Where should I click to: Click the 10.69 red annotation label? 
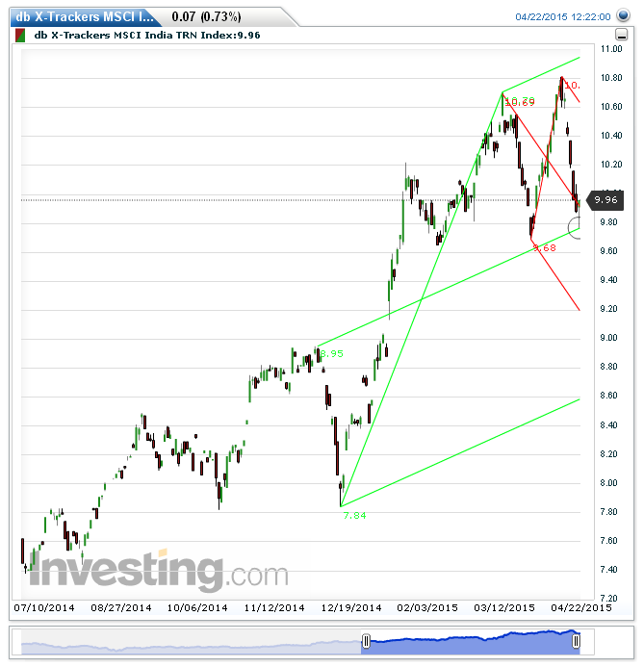[520, 102]
